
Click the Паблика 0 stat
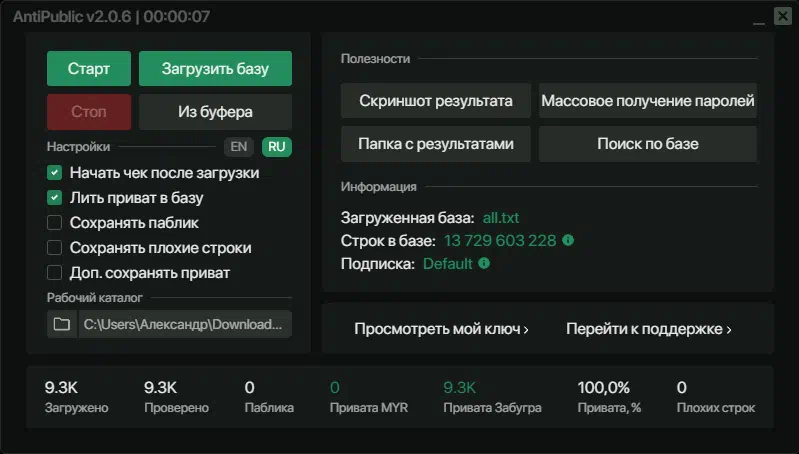coord(269,397)
